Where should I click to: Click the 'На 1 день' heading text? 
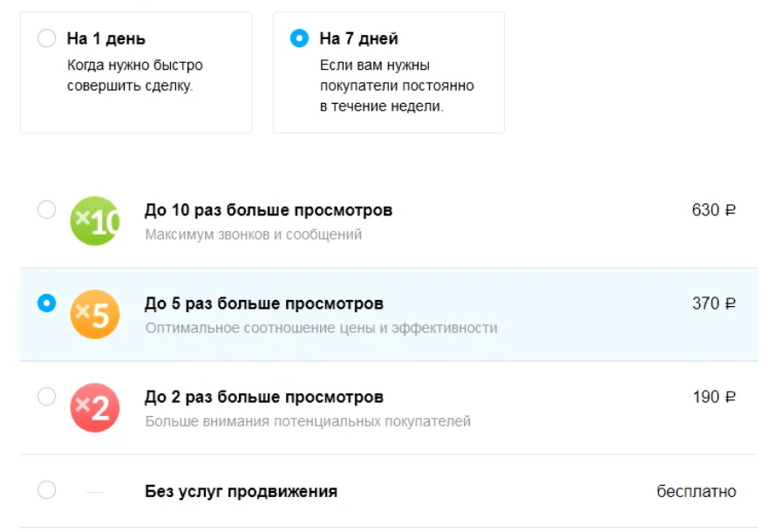coord(106,39)
